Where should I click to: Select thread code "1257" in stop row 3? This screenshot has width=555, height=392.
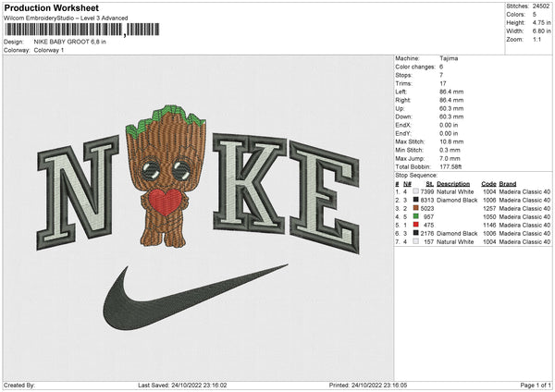[489, 208]
